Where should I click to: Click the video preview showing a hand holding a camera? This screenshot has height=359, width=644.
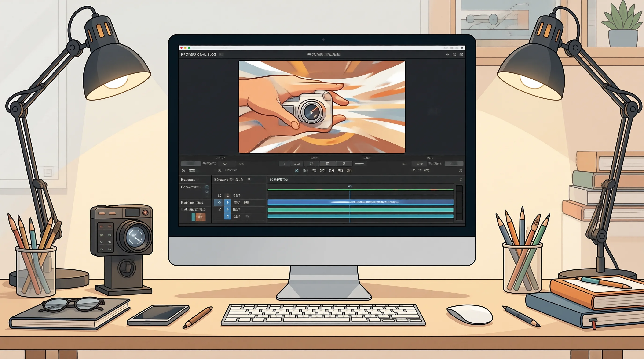click(x=322, y=107)
